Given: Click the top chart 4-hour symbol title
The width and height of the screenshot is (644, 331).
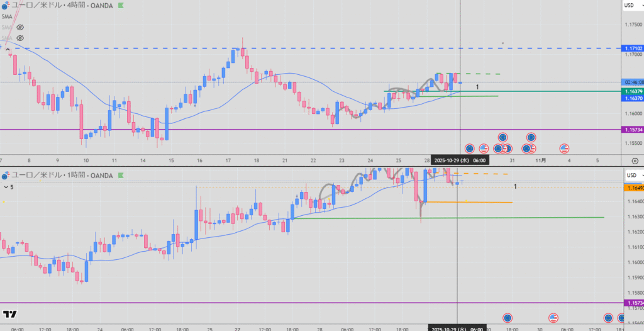Looking at the screenshot, I should (x=60, y=5).
